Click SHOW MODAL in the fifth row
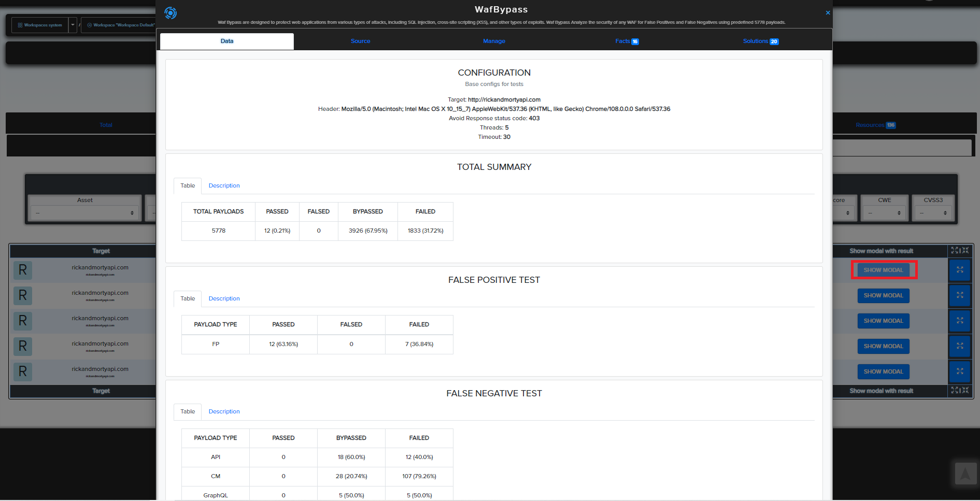This screenshot has height=501, width=980. 883,371
